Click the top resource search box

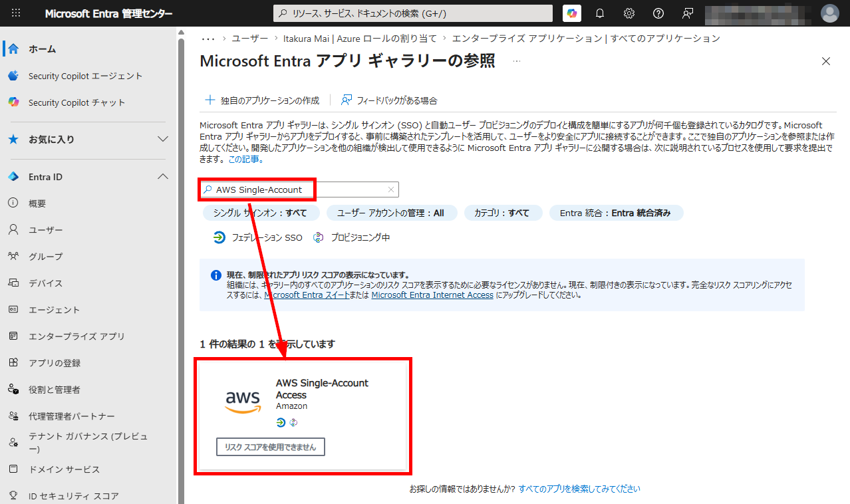pyautogui.click(x=413, y=13)
